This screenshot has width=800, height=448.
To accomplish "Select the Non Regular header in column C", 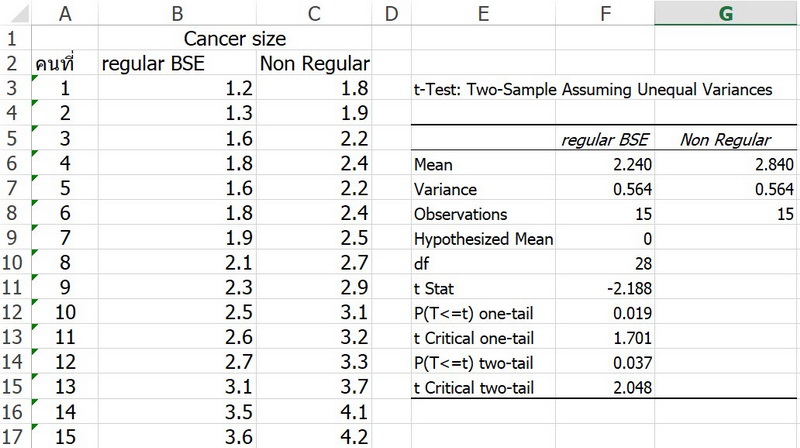I will click(314, 63).
